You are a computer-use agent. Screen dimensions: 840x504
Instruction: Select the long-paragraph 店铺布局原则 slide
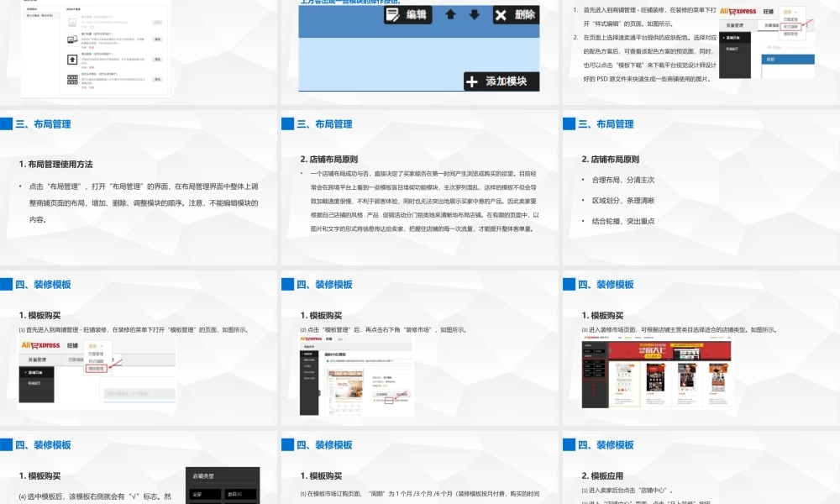pos(419,191)
